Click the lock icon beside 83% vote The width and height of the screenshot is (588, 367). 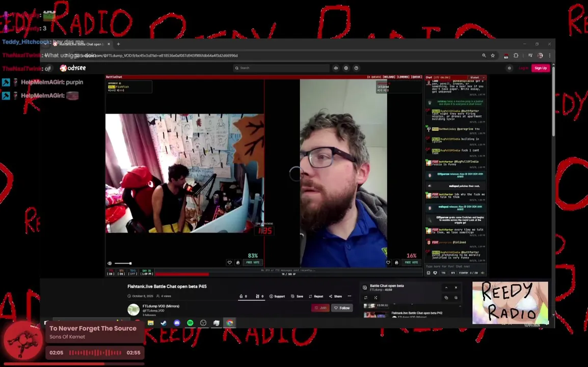tap(238, 263)
